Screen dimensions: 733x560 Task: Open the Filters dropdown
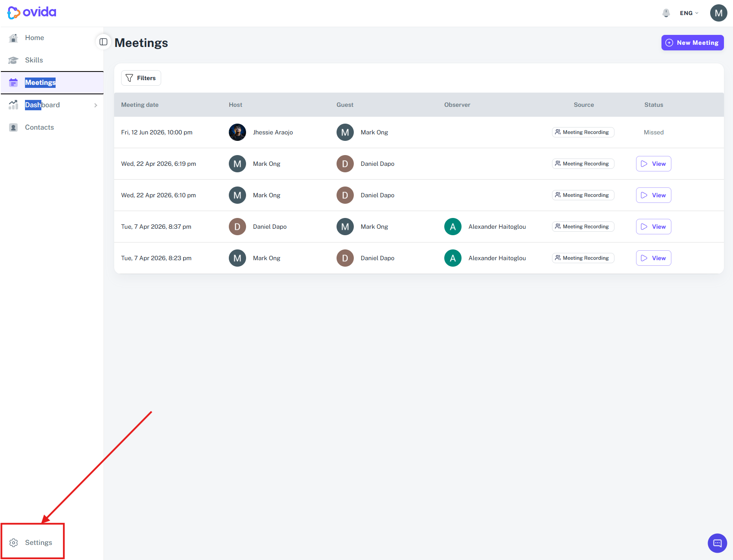141,78
